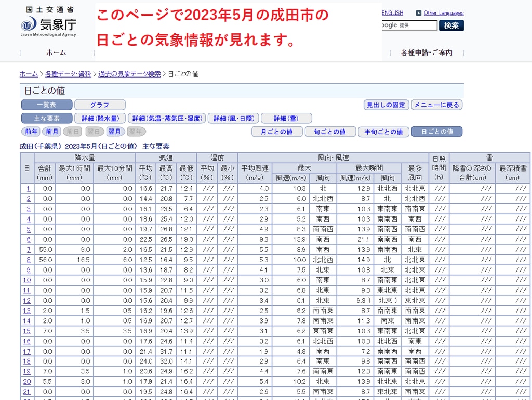The width and height of the screenshot is (532, 400).
Task: Click the 日ごとの値 page heading
Action: tap(45, 91)
